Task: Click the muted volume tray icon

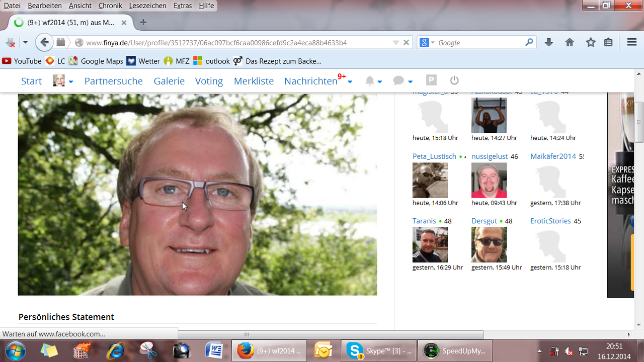Action: 569,351
